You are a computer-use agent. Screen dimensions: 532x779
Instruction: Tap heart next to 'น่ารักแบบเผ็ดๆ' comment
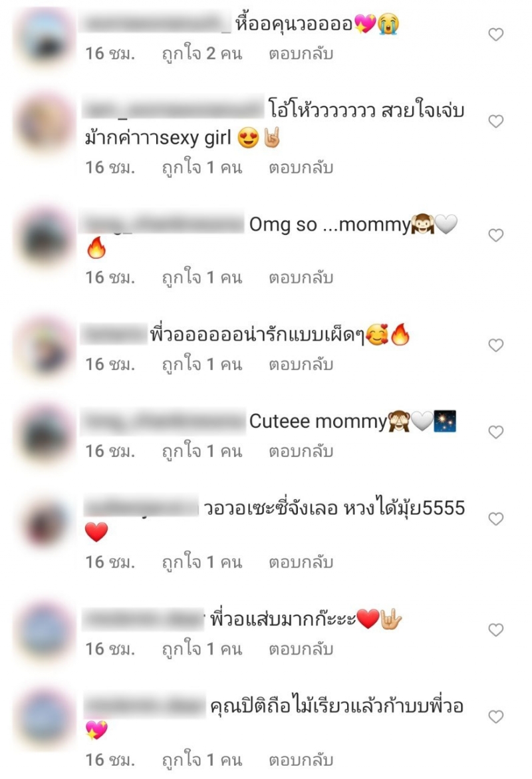click(x=495, y=345)
